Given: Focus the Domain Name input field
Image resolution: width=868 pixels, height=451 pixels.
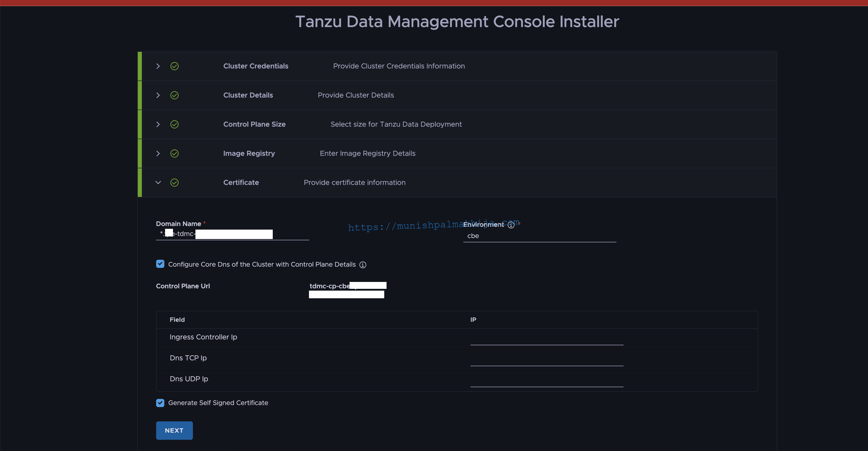Looking at the screenshot, I should click(232, 234).
